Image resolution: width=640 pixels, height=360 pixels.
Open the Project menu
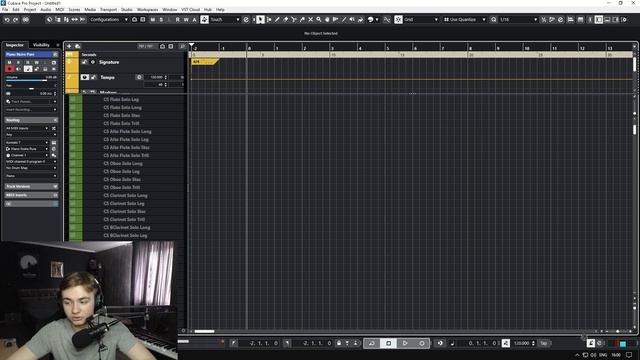tap(30, 9)
